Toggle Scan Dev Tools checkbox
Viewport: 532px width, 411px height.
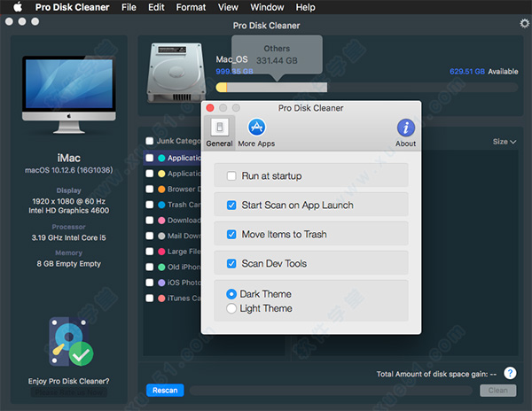(231, 263)
